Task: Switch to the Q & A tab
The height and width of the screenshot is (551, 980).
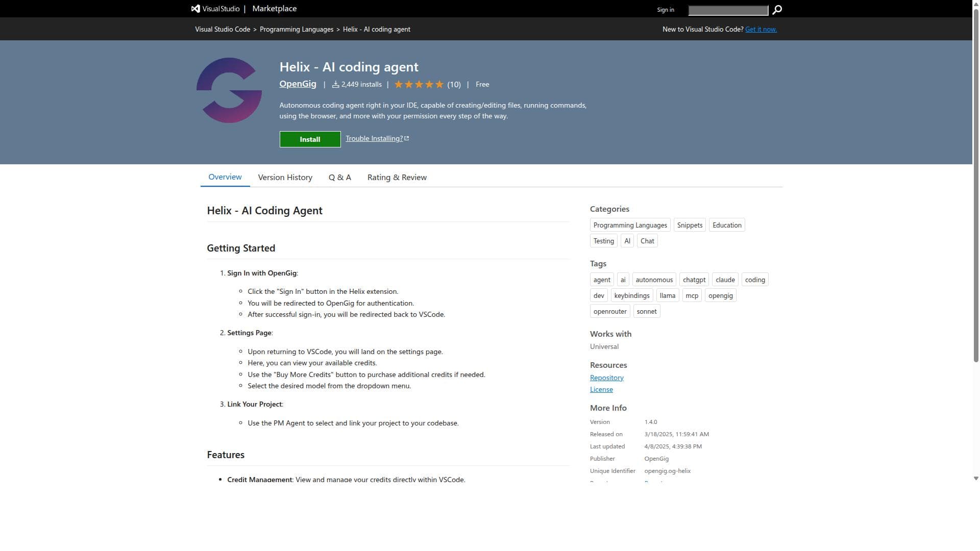Action: tap(339, 178)
